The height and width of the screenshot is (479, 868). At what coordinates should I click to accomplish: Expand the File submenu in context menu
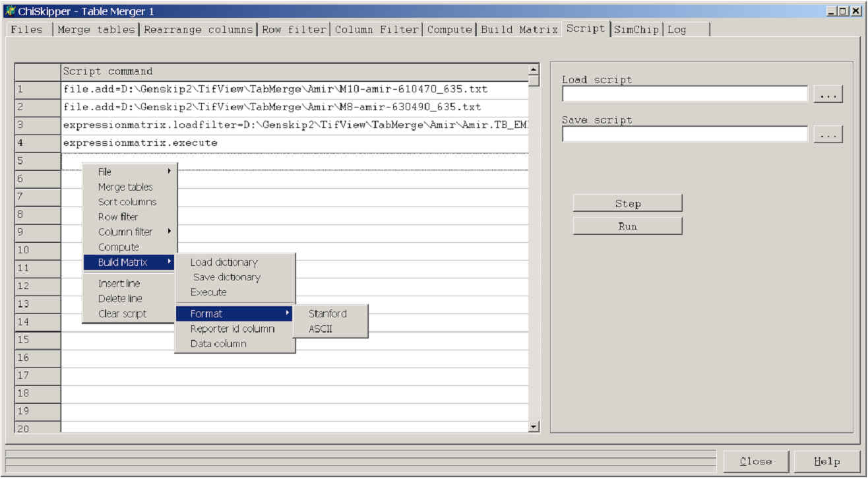130,172
